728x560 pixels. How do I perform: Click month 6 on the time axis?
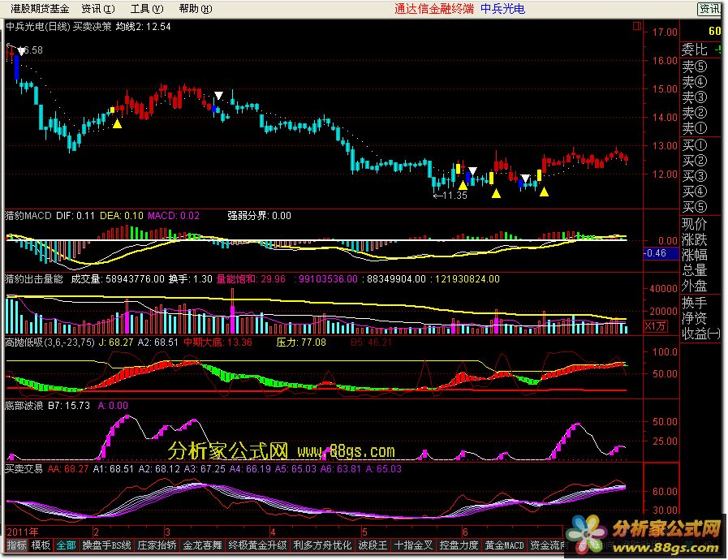465,532
